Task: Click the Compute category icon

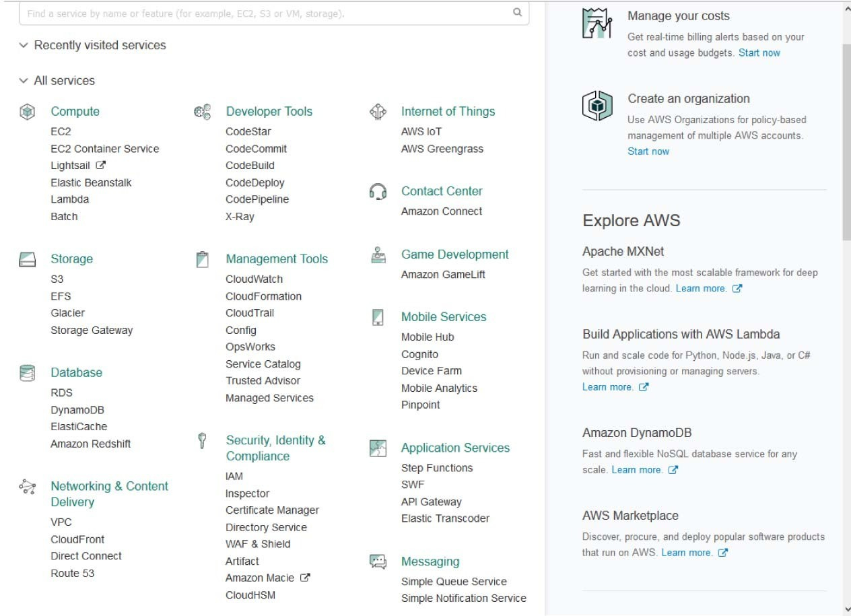Action: [x=27, y=112]
